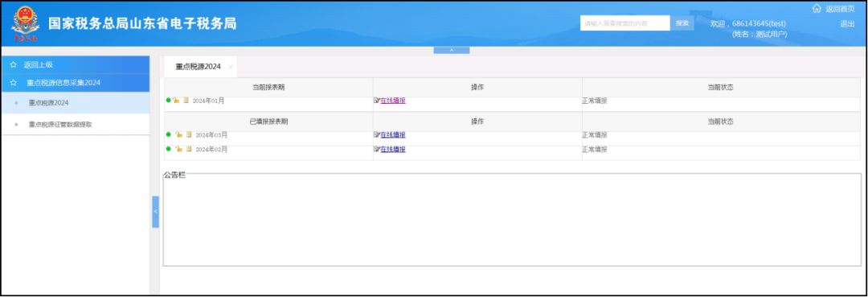Click the edit icon before 2024年03月 在线填报
Image resolution: width=868 pixels, height=297 pixels.
coord(377,134)
